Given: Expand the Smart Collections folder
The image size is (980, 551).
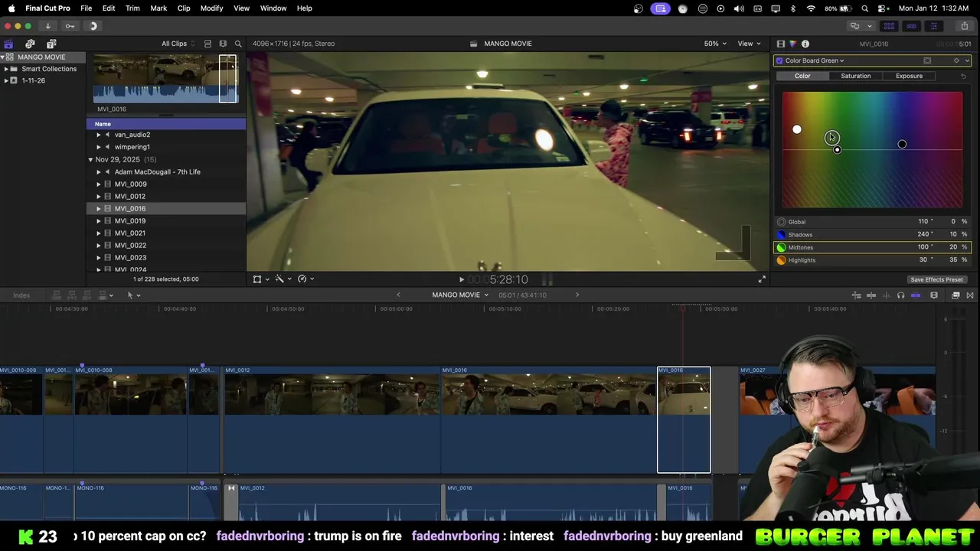Looking at the screenshot, I should pos(6,69).
